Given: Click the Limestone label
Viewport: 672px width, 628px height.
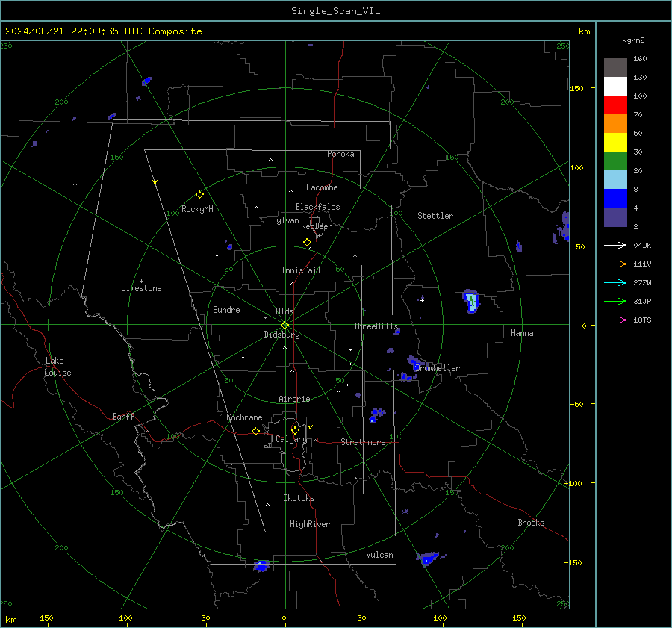Looking at the screenshot, I should [141, 288].
